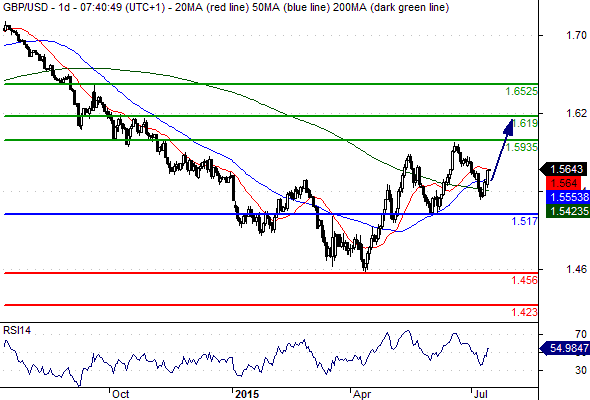The height and width of the screenshot is (400, 590).
Task: Click the current price tag 1.5643
Action: click(x=564, y=169)
